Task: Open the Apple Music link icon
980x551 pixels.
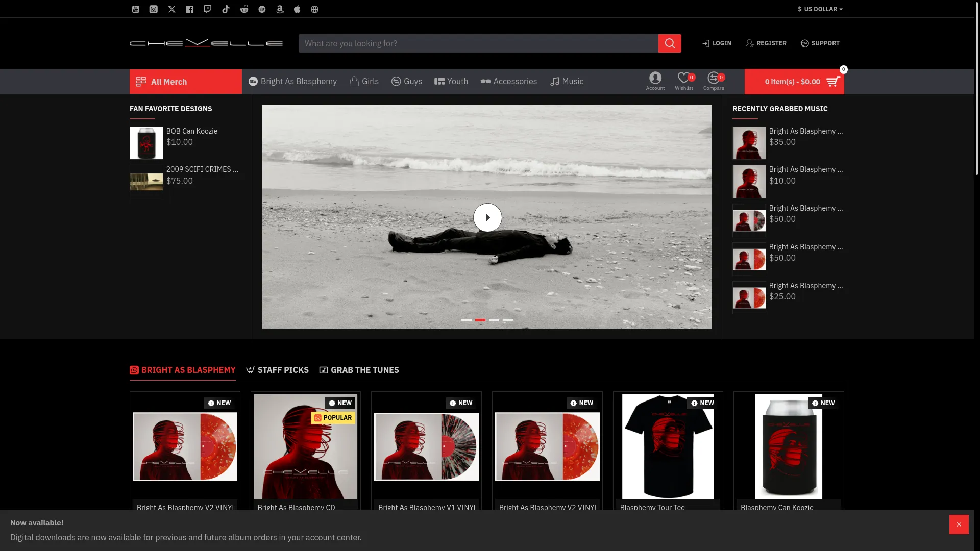Action: tap(297, 9)
